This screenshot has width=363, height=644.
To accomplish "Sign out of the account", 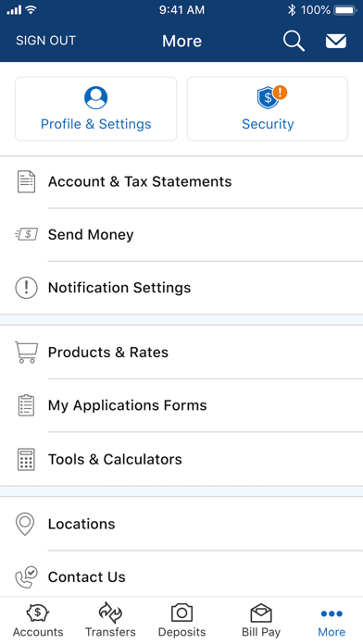I will click(45, 41).
